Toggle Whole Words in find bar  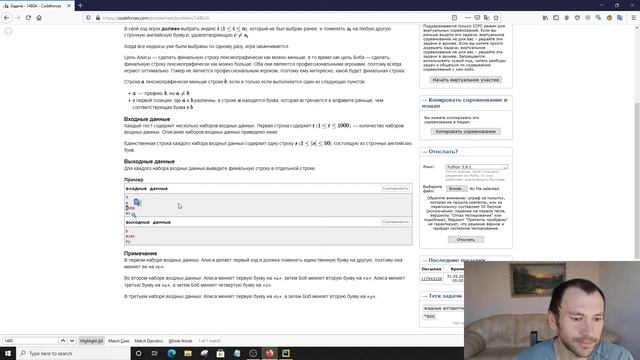click(180, 340)
